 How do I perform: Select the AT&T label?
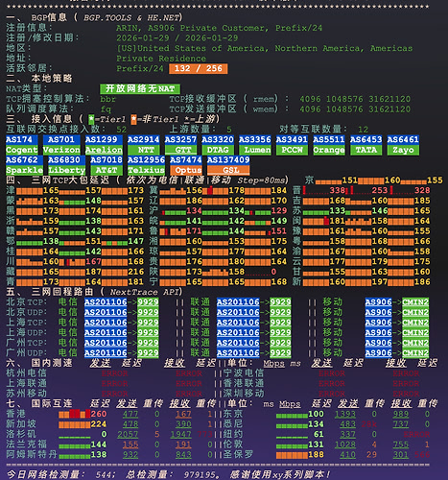106,170
